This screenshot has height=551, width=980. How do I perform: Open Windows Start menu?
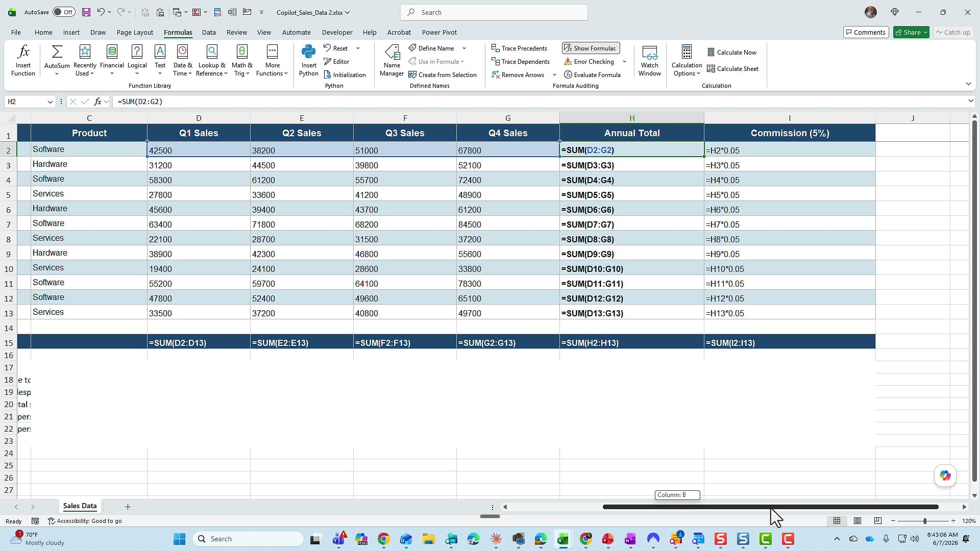[179, 539]
